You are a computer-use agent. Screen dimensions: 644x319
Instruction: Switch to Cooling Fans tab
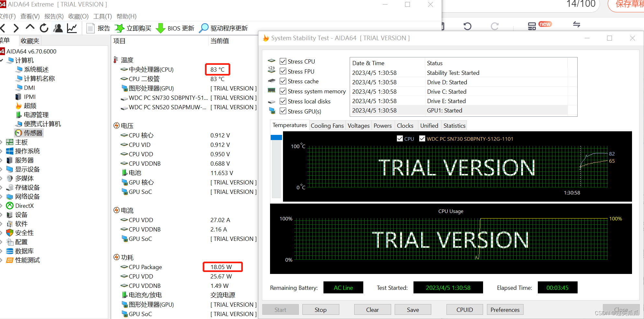(x=327, y=125)
